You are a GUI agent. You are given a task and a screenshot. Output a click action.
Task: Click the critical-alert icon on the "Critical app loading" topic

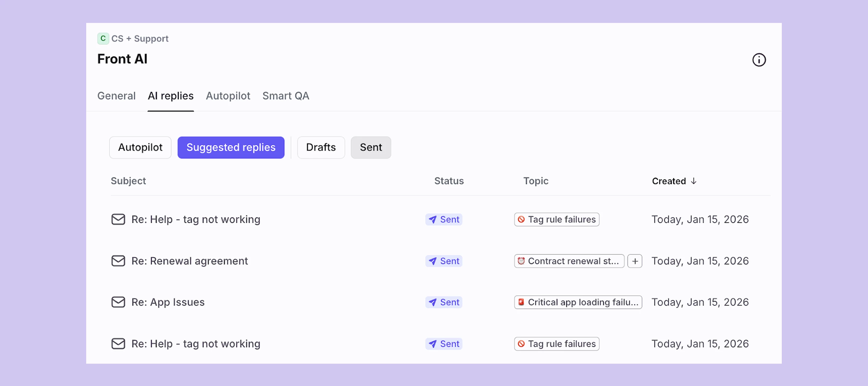click(x=521, y=302)
